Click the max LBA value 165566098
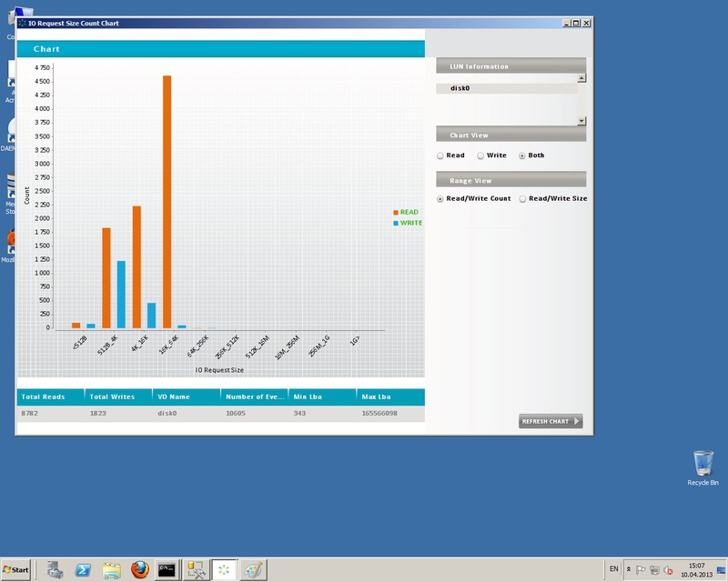 click(x=379, y=413)
